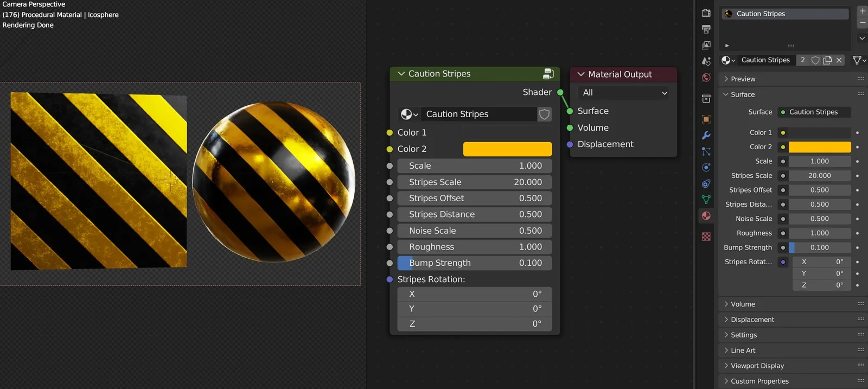Open the Modifiers wrench tab
This screenshot has width=868, height=389.
(x=706, y=135)
